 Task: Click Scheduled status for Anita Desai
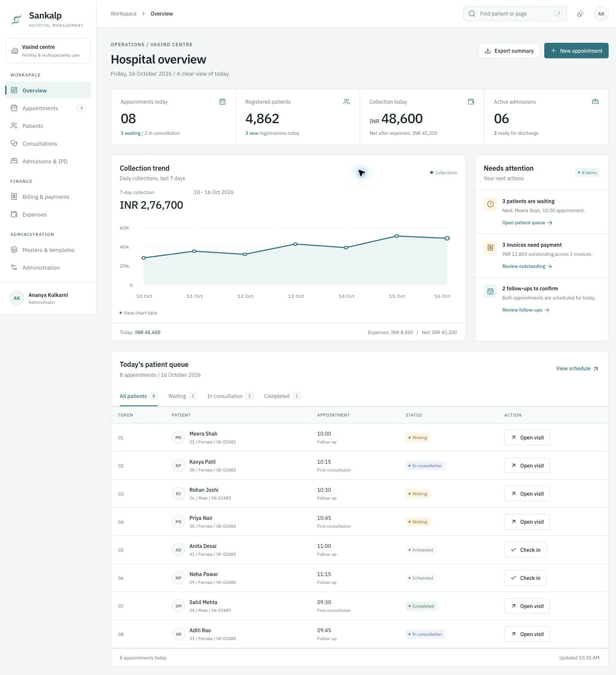point(421,550)
